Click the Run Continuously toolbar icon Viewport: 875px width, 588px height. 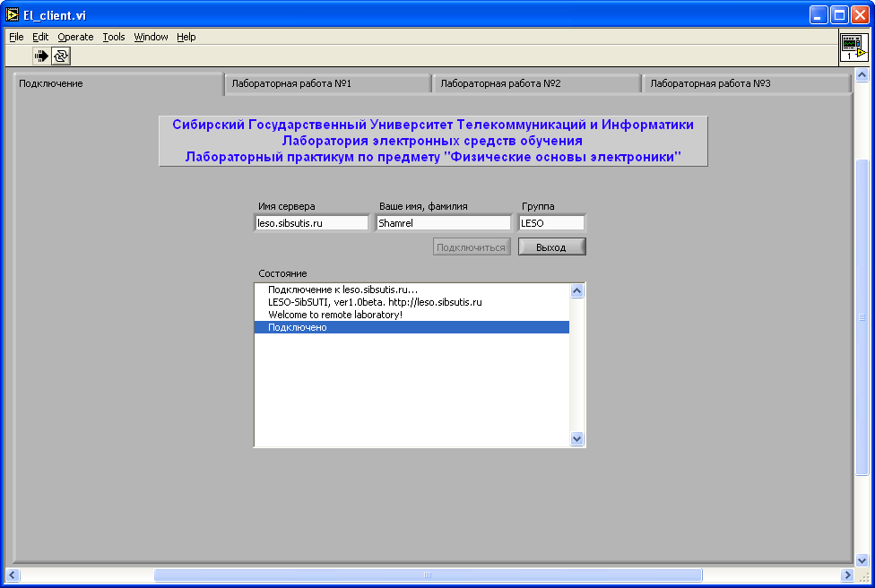(x=61, y=56)
